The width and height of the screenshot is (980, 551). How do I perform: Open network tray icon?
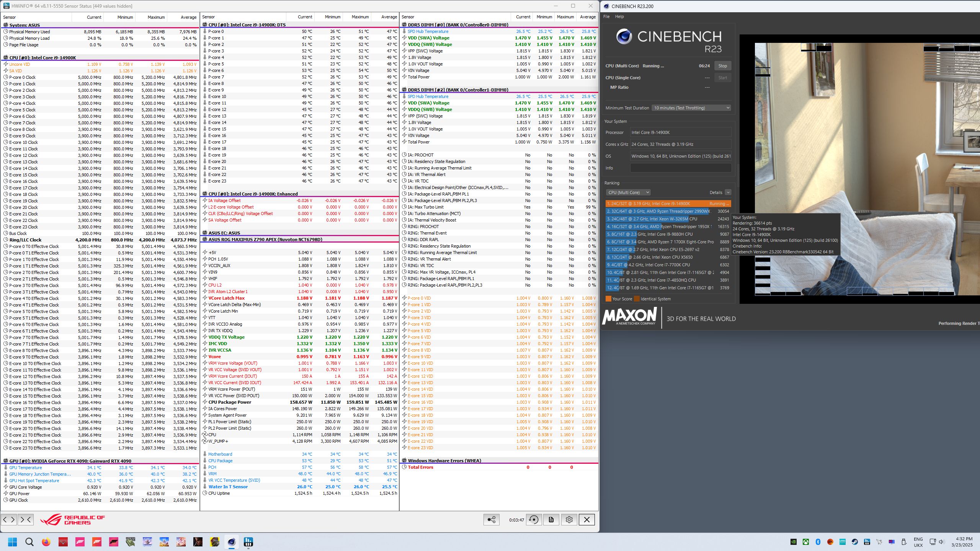tap(933, 542)
